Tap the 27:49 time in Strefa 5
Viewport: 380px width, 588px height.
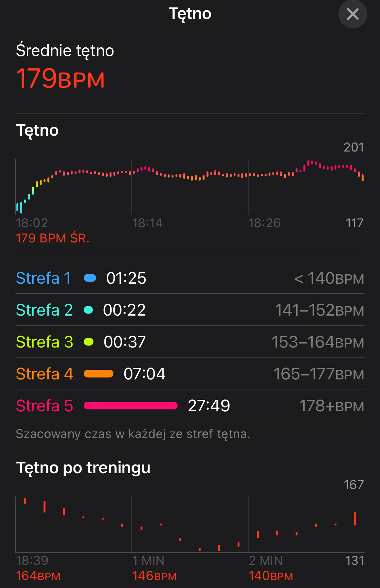click(x=209, y=406)
